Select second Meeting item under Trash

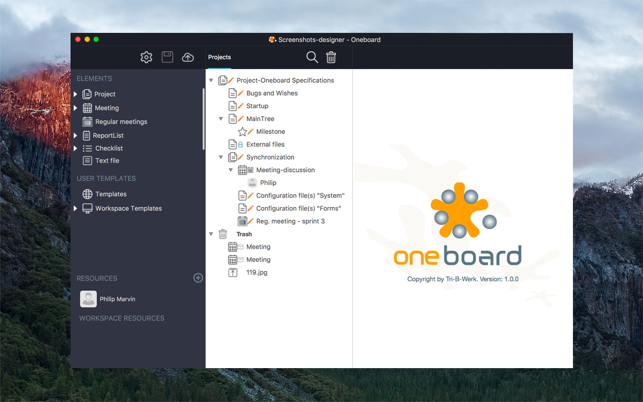coord(258,259)
